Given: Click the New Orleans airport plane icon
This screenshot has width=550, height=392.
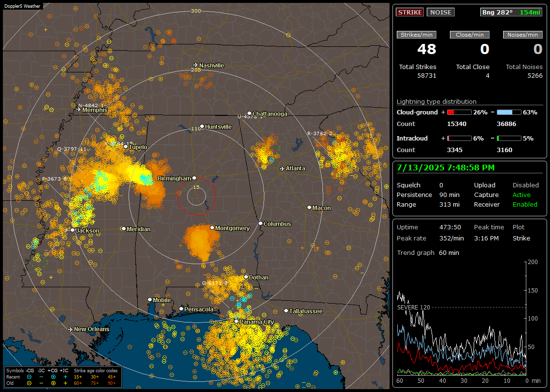Looking at the screenshot, I should [71, 329].
